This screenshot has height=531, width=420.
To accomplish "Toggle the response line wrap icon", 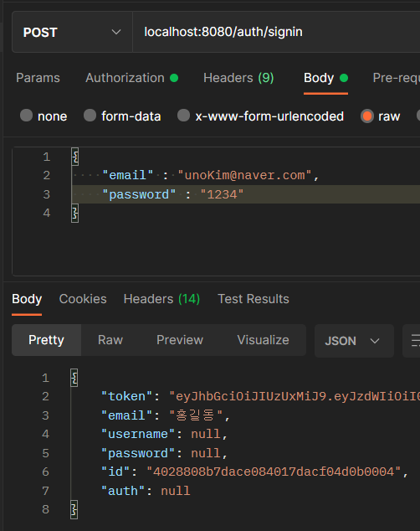I will click(414, 341).
